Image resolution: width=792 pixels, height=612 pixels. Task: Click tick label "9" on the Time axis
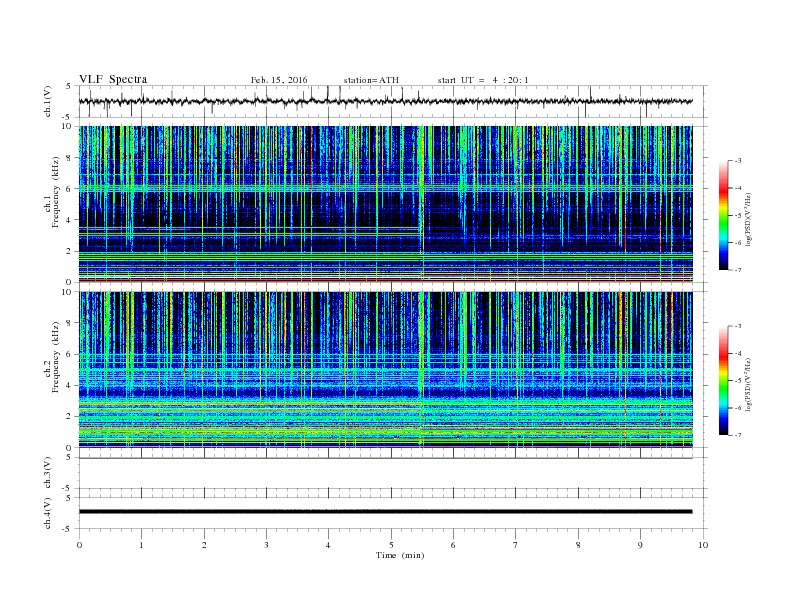tap(640, 545)
